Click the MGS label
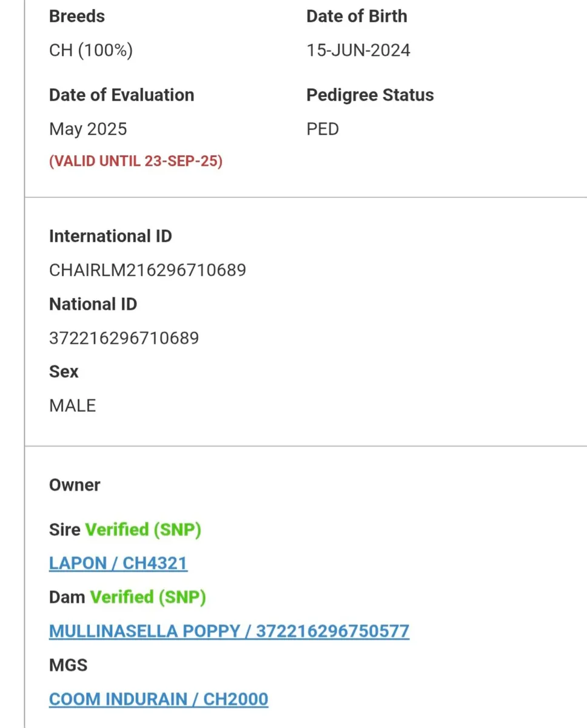 pyautogui.click(x=68, y=666)
